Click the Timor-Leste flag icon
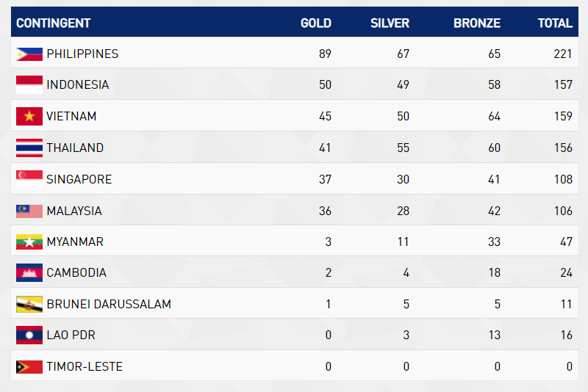Screen dimensions: 588x392 coord(29,366)
